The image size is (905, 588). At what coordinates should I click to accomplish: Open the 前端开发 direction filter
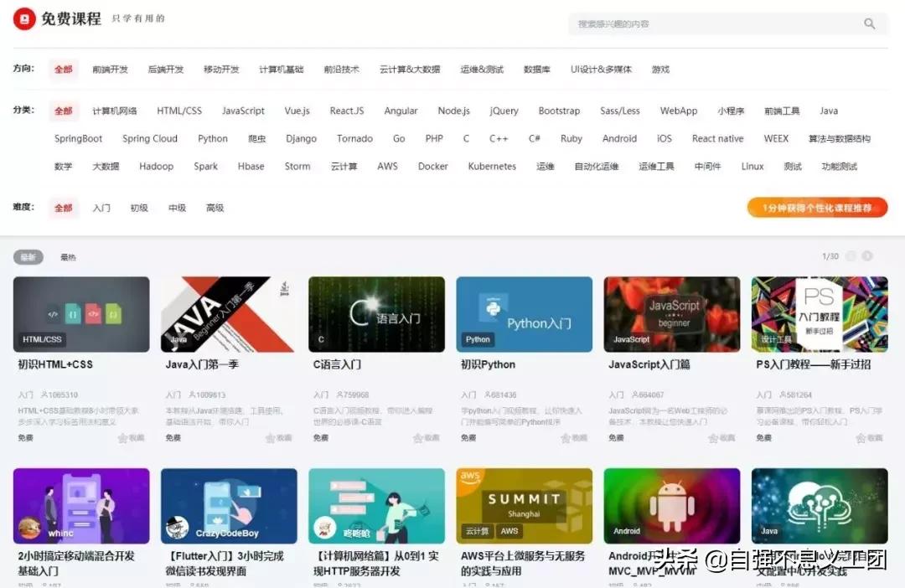click(x=111, y=70)
